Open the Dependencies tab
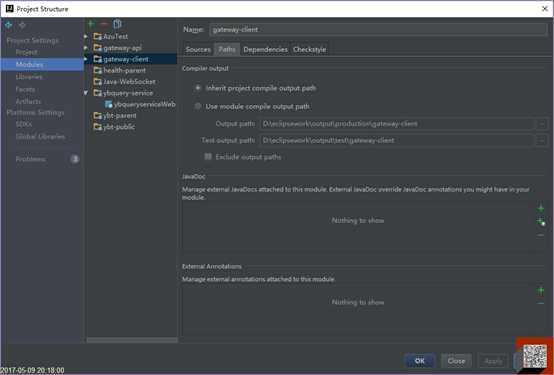Viewport: 554px width, 375px height. point(265,49)
